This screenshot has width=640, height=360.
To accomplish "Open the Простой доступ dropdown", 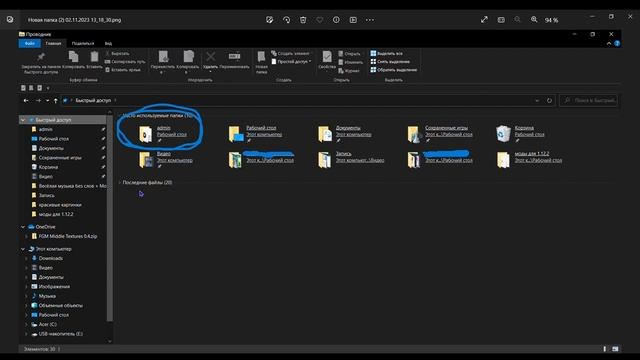I will click(x=292, y=62).
